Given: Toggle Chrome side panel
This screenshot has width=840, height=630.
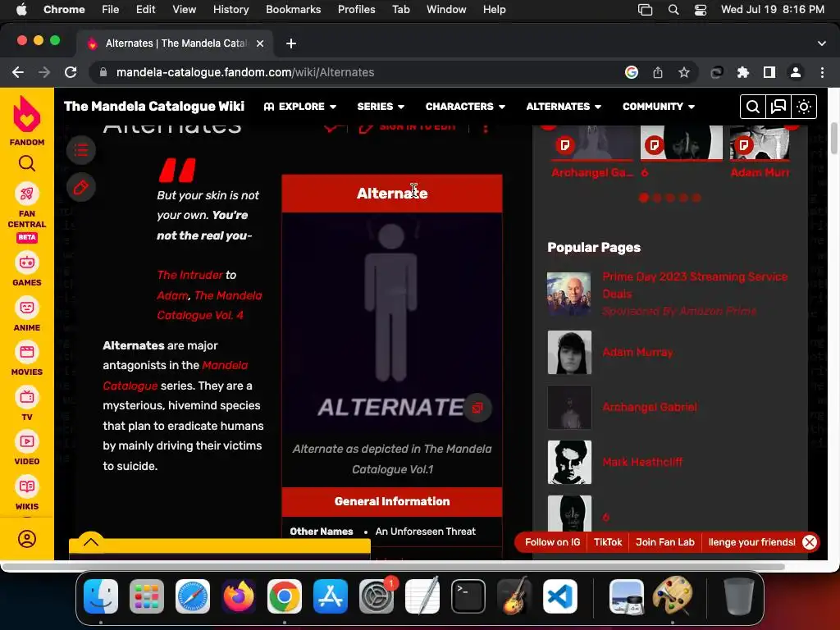Looking at the screenshot, I should 769,72.
